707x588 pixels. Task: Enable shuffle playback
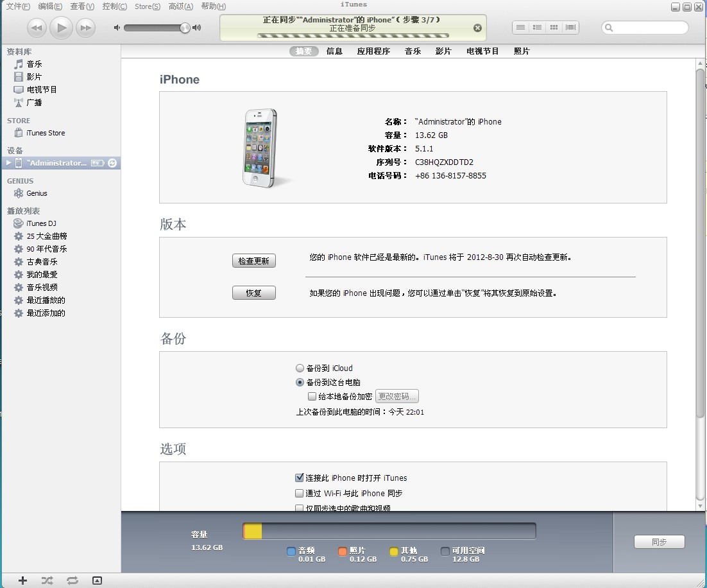[x=47, y=580]
